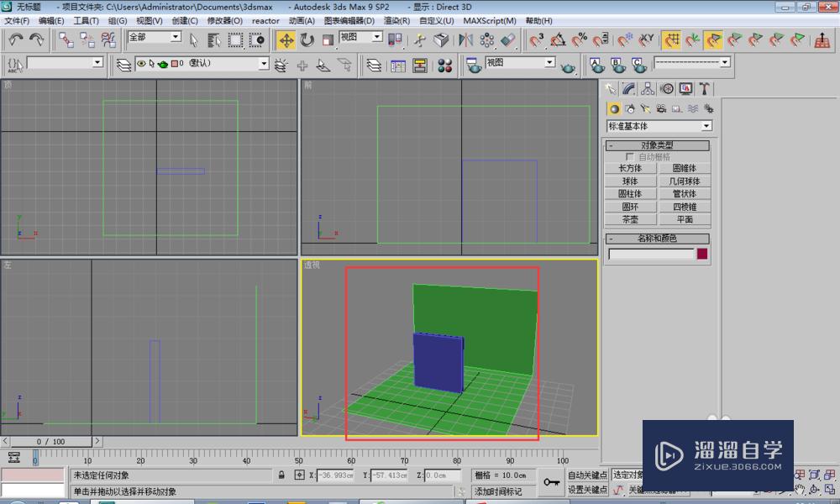Viewport: 840px width, 504px height.
Task: Click the 茶壶 teapot primitive button
Action: coord(631,219)
